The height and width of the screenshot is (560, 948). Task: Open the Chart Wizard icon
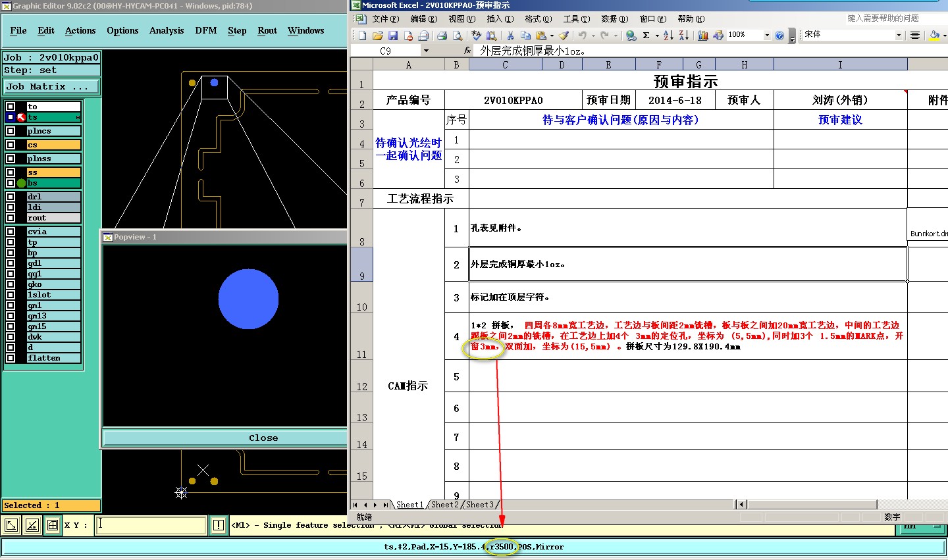(702, 36)
